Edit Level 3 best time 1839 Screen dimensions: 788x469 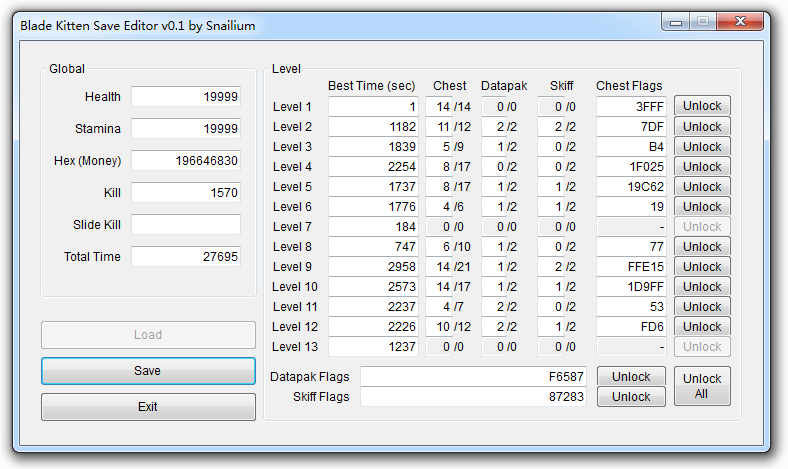[373, 147]
